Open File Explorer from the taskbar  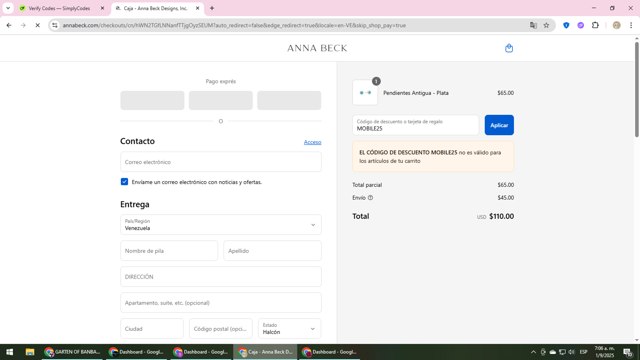click(x=30, y=352)
